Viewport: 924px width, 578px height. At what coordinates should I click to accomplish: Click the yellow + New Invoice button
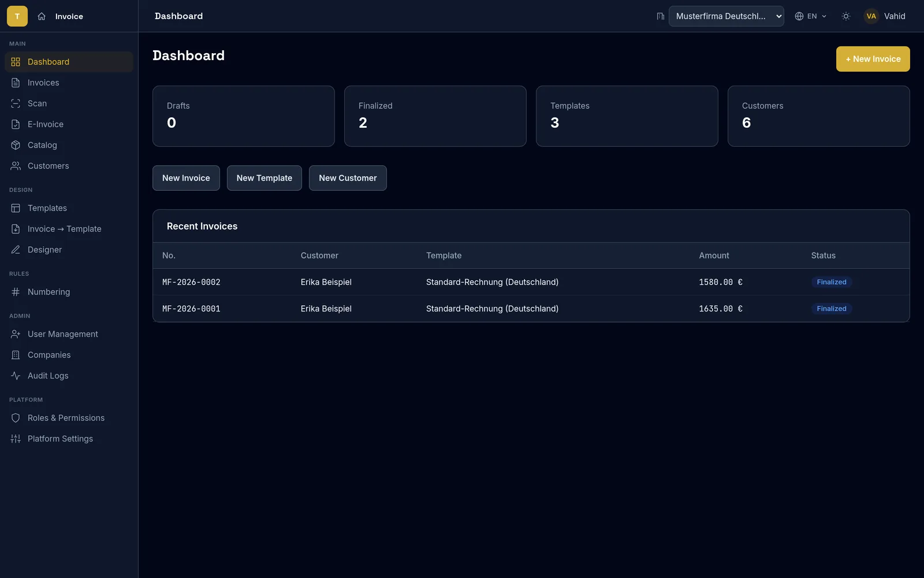click(873, 59)
